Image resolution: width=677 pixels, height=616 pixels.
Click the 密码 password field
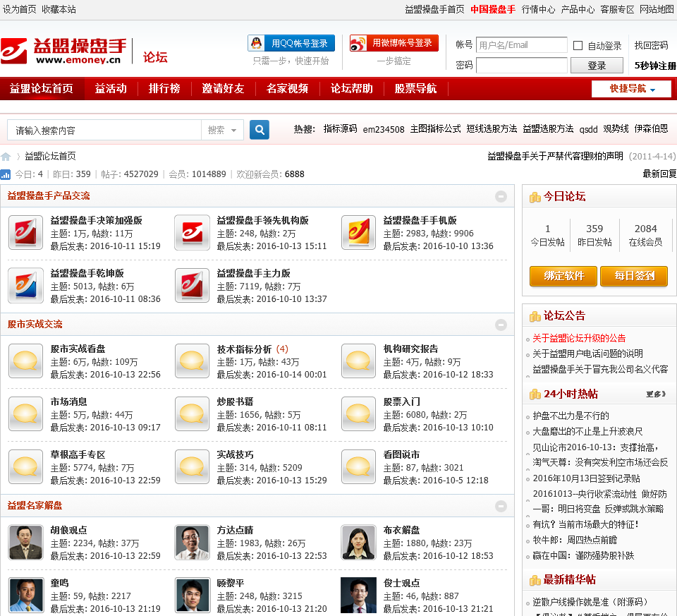(522, 65)
